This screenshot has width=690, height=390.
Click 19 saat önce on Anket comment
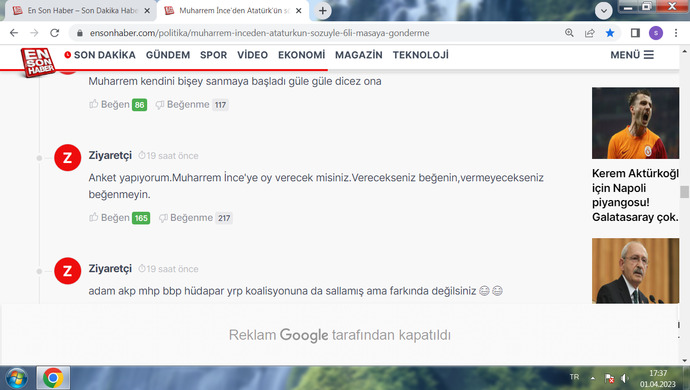(x=168, y=156)
